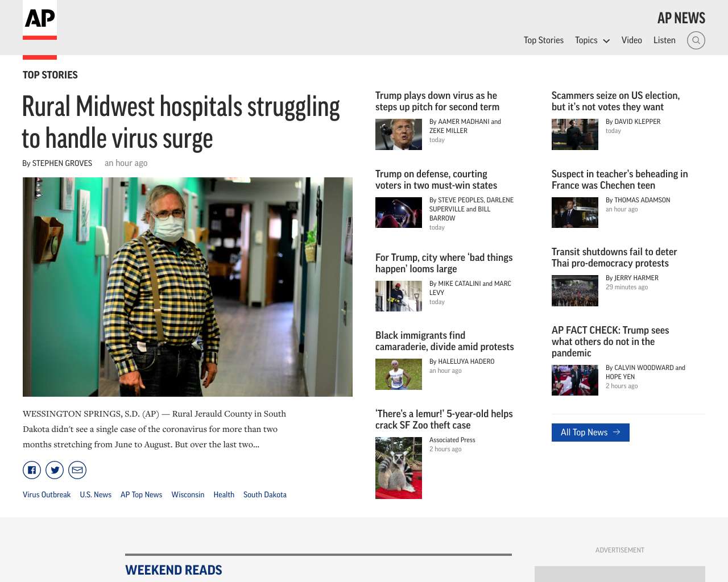Expand the Topics dropdown chevron
Screen dimensions: 728x582
(606, 41)
